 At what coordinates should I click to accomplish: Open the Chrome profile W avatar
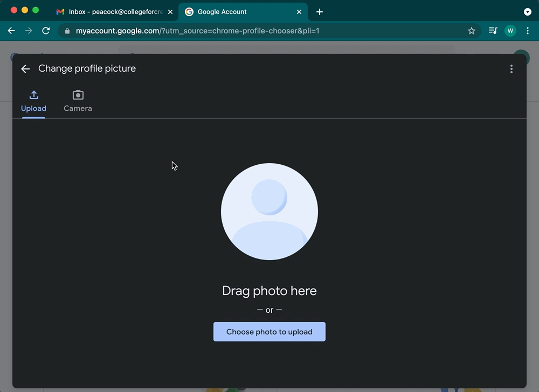[510, 31]
